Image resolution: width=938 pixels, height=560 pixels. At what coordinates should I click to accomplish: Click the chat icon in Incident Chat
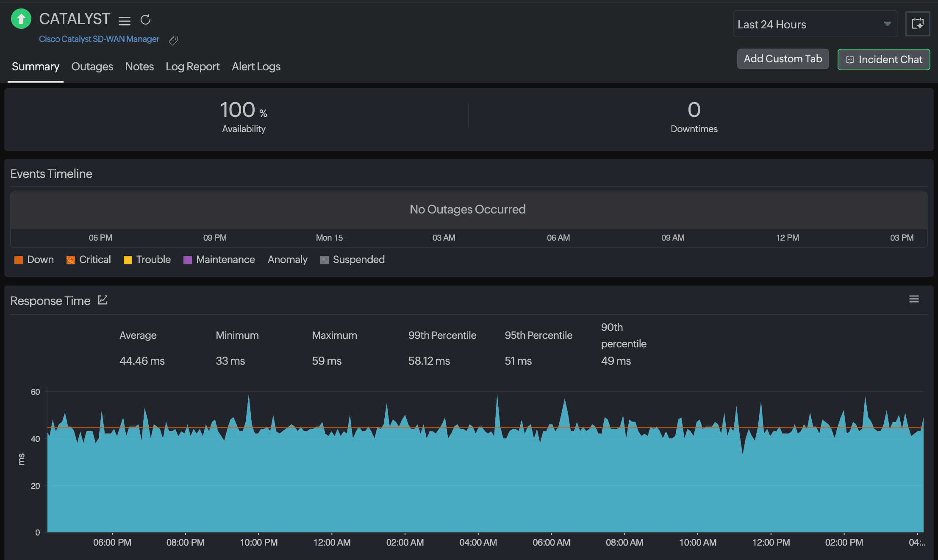pyautogui.click(x=849, y=60)
